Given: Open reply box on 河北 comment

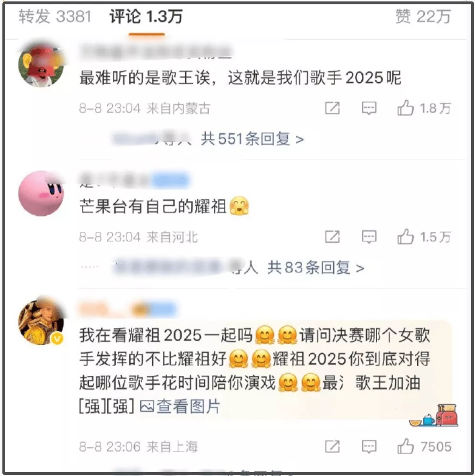Looking at the screenshot, I should [x=369, y=237].
